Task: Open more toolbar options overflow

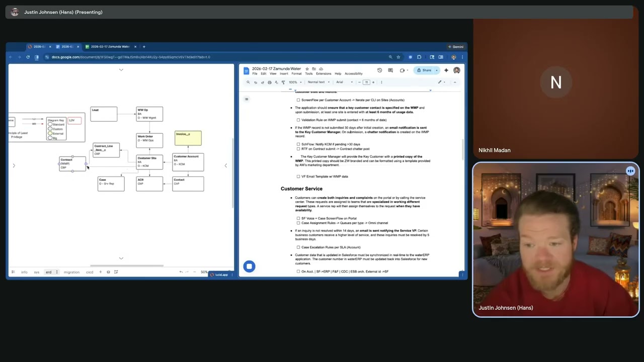Action: pyautogui.click(x=381, y=82)
